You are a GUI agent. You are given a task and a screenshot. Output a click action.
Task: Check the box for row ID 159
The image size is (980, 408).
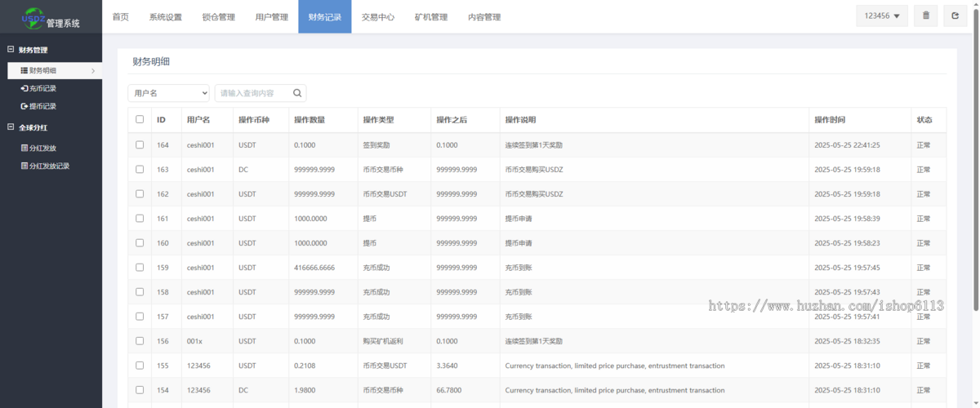140,267
